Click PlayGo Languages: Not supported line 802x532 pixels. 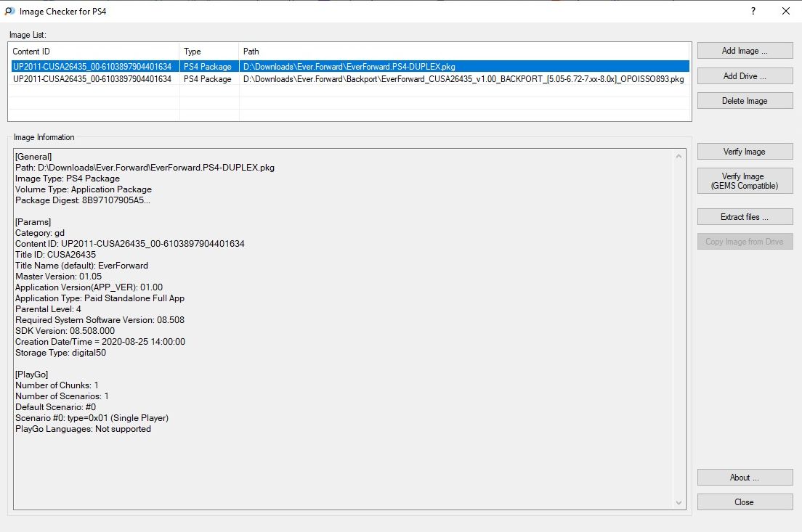pos(83,429)
